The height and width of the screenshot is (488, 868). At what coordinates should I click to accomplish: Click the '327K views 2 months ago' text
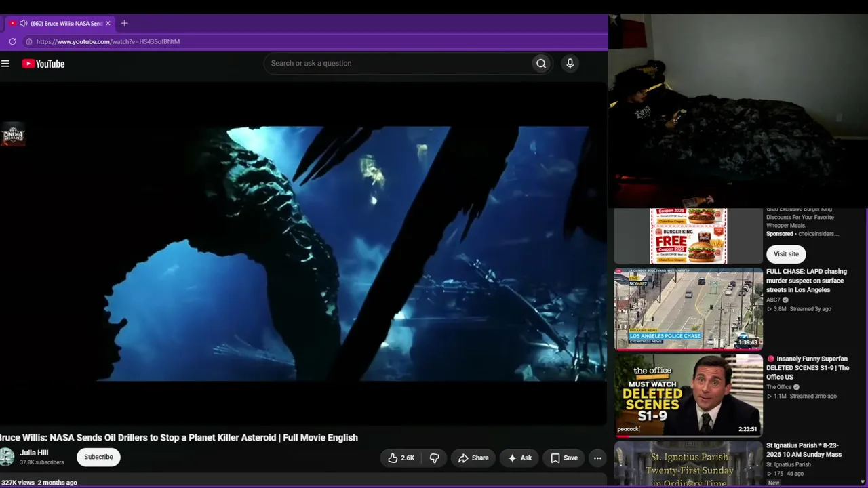pos(39,483)
